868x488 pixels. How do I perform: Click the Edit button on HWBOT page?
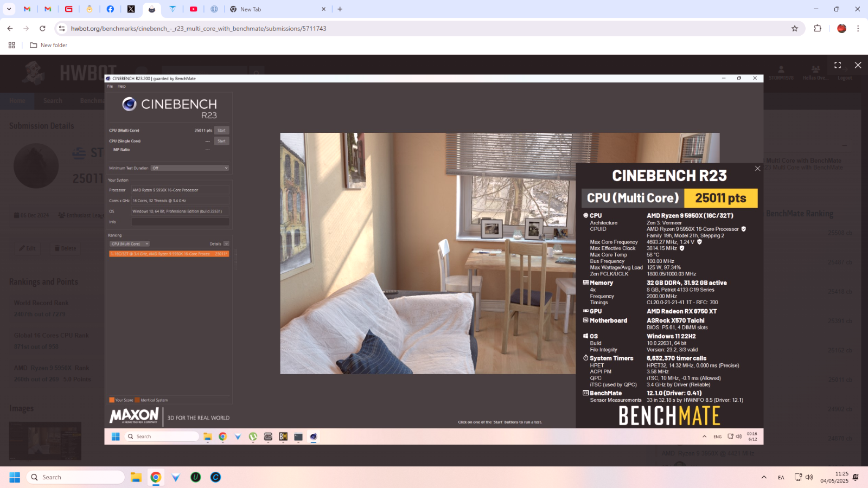point(28,248)
